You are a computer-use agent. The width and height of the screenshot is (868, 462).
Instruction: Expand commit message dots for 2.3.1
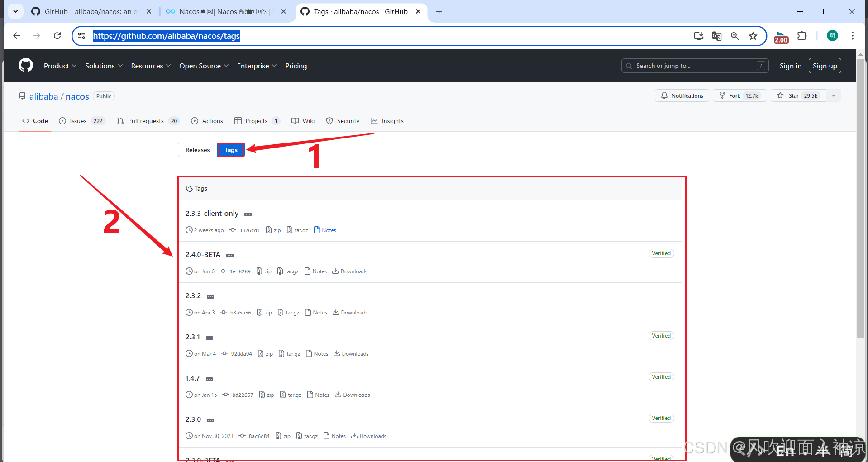click(x=210, y=338)
